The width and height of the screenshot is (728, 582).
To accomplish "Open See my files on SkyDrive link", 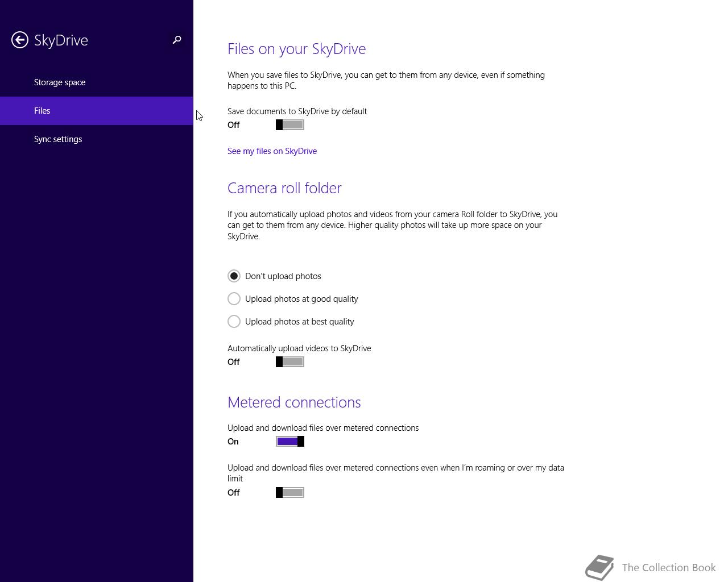I will click(x=272, y=151).
